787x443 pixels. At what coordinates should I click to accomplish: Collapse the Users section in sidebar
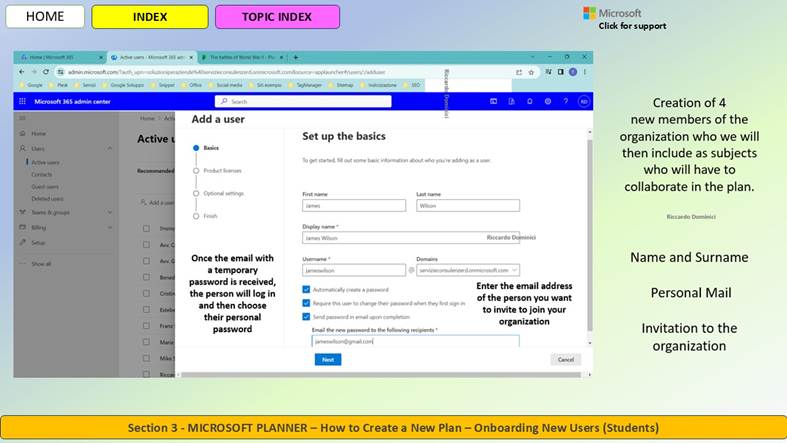[x=109, y=149]
